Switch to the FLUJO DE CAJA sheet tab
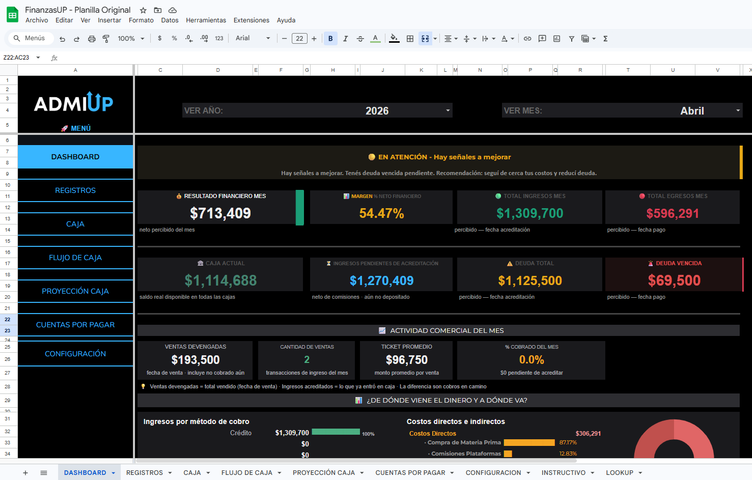This screenshot has width=752, height=480. coord(245,472)
